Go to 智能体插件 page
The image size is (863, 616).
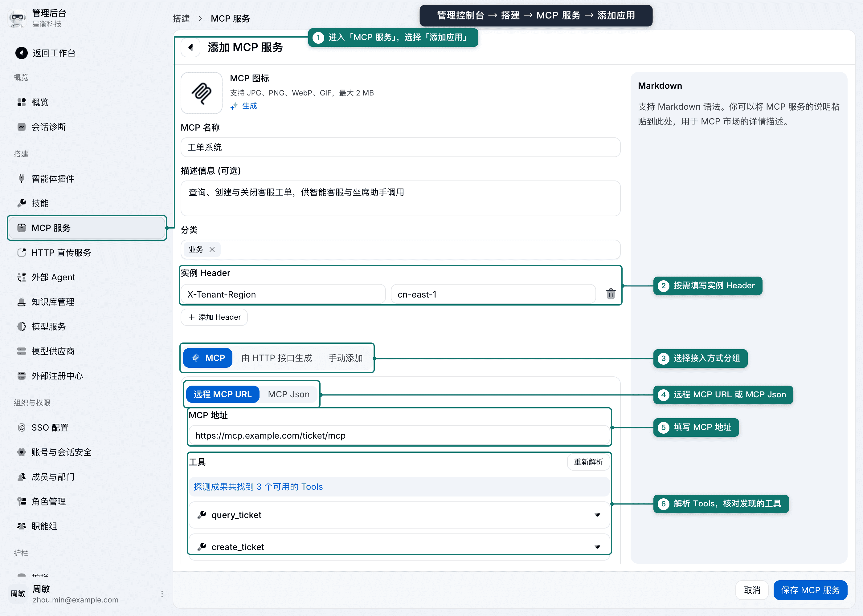pyautogui.click(x=87, y=178)
